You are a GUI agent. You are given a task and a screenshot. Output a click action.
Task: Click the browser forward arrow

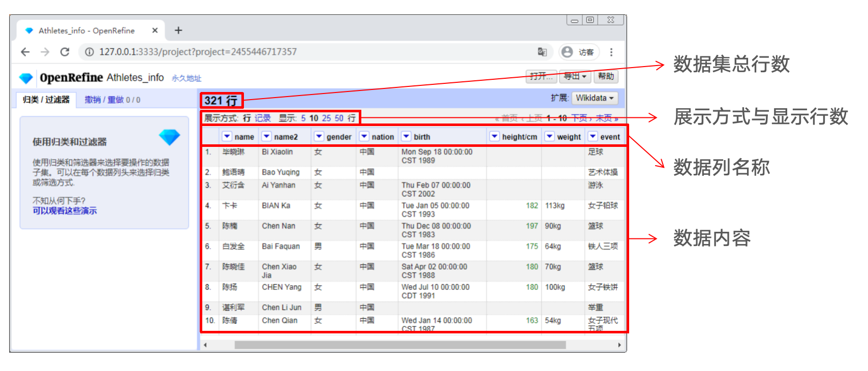[45, 52]
